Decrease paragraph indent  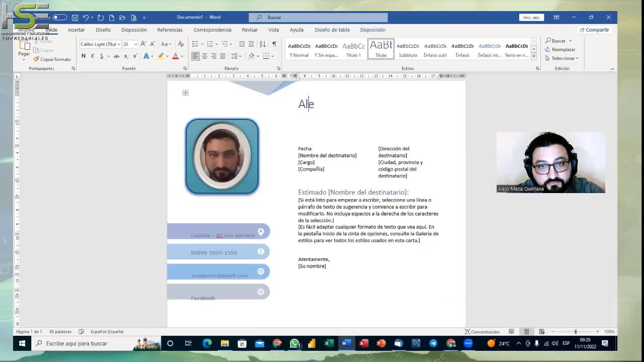[x=242, y=44]
